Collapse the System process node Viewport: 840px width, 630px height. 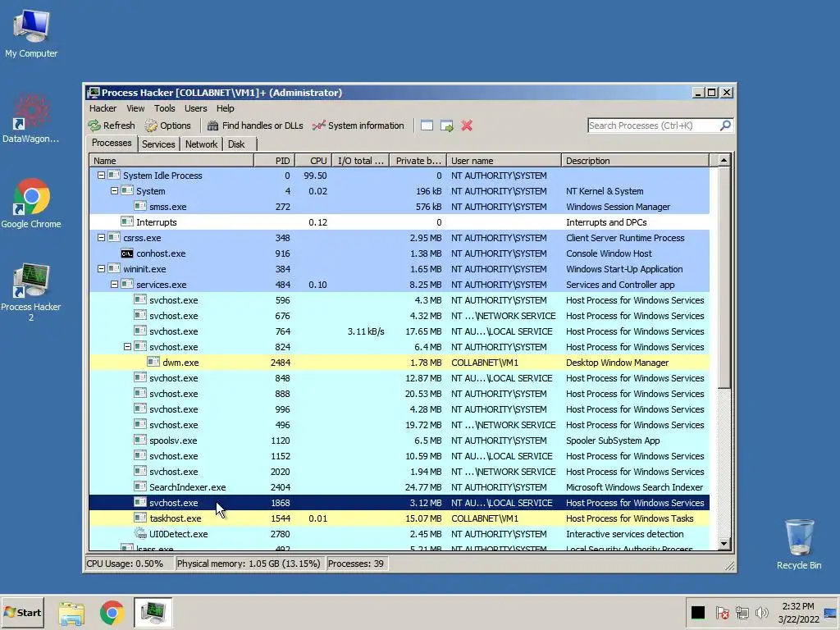click(x=114, y=190)
